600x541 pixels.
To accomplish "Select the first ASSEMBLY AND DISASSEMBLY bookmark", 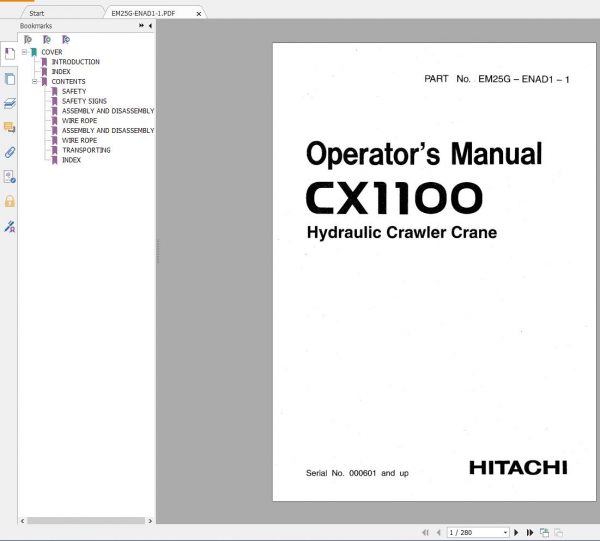I will click(x=108, y=111).
